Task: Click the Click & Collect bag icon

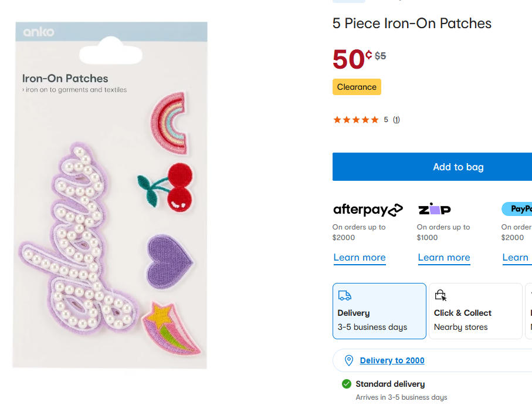Action: (440, 295)
